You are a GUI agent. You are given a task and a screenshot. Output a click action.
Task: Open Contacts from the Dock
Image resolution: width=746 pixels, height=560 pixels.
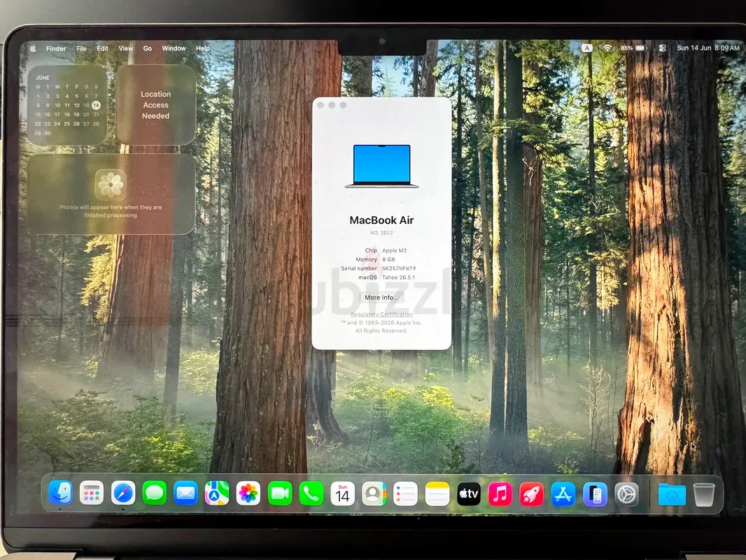click(374, 494)
